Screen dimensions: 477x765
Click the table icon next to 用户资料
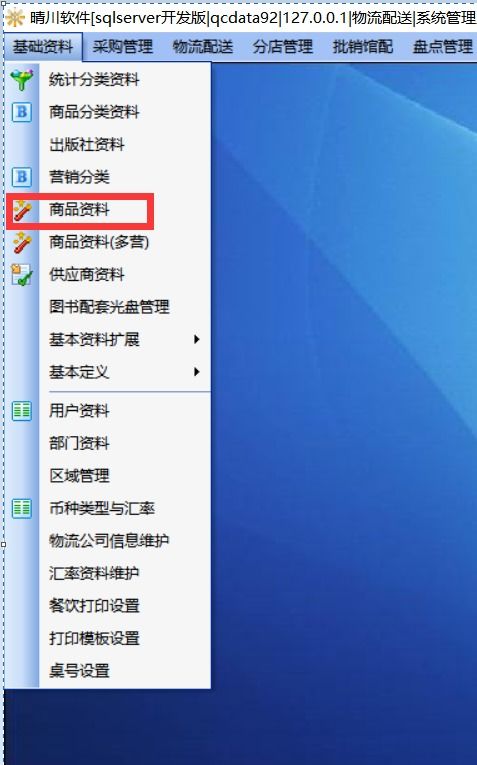[x=22, y=411]
